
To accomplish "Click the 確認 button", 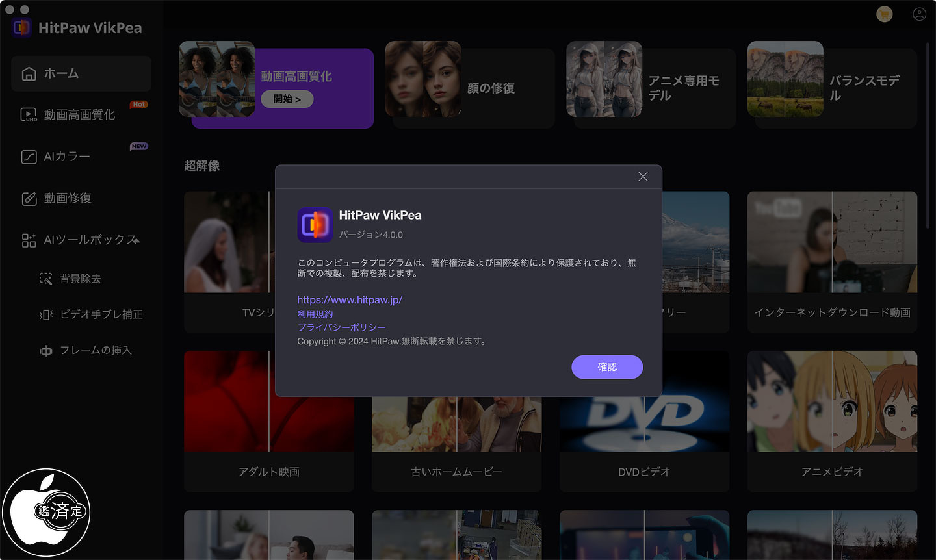I will [607, 367].
